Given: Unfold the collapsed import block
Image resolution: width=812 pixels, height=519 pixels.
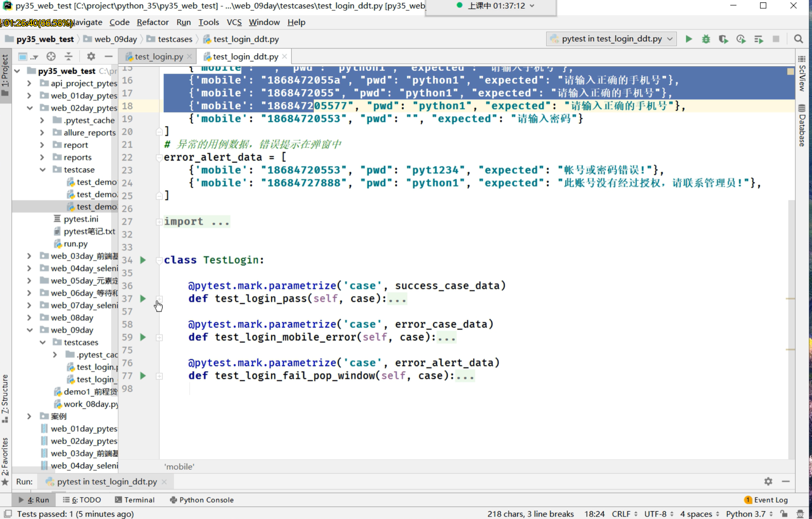Looking at the screenshot, I should (159, 221).
